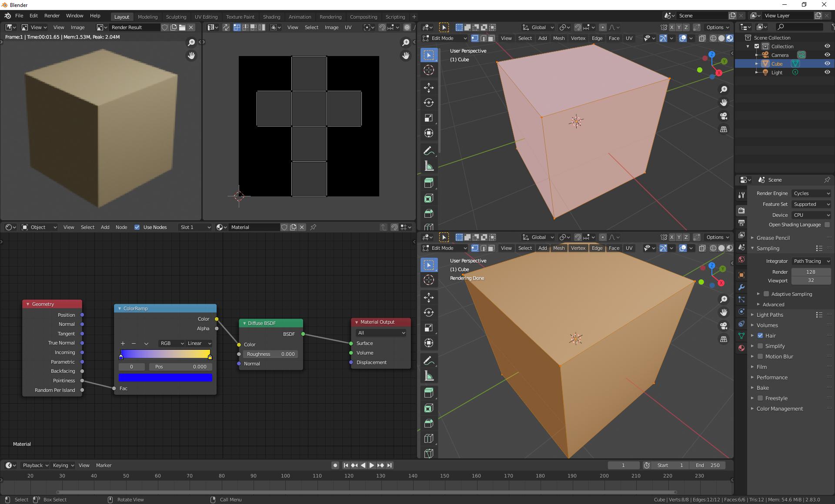
Task: Switch to the Shading workspace tab
Action: [x=271, y=17]
